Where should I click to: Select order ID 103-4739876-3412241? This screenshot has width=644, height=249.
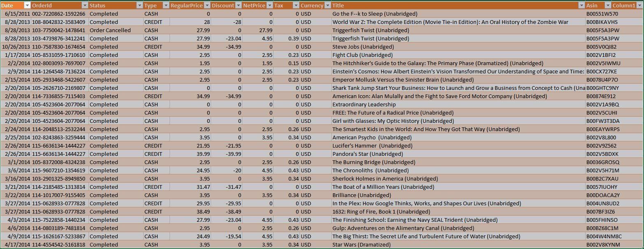pos(59,38)
